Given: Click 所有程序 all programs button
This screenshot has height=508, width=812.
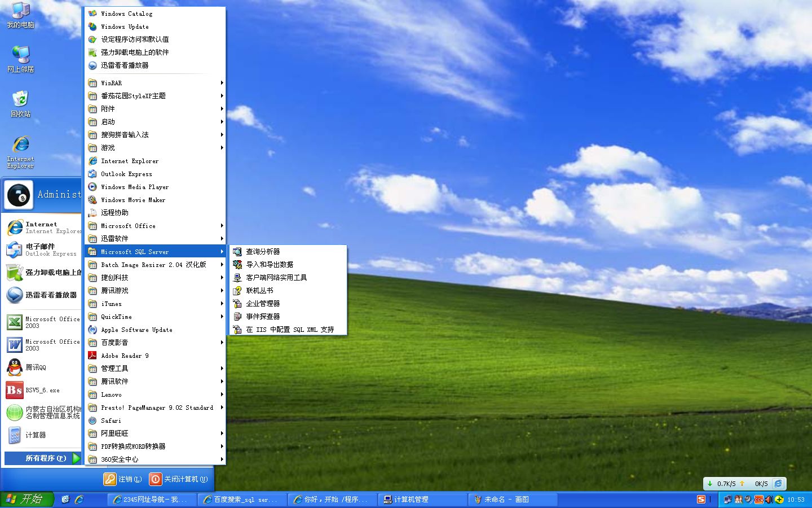Looking at the screenshot, I should pyautogui.click(x=43, y=458).
